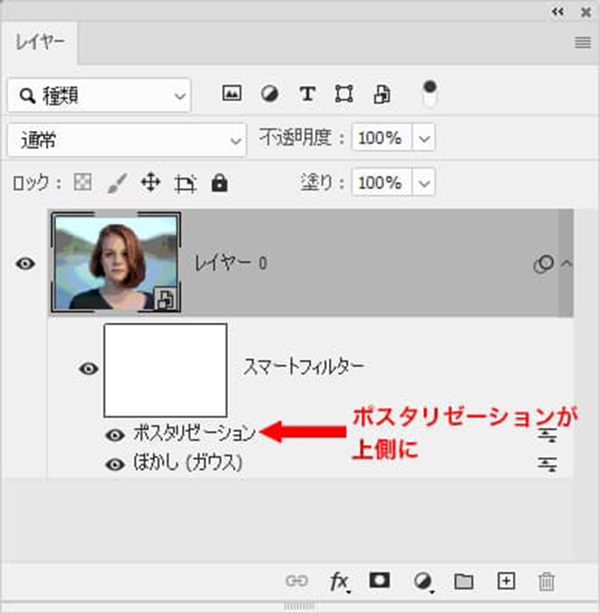This screenshot has height=614, width=600.
Task: Lock image pixels brush icon
Action: coord(117,183)
